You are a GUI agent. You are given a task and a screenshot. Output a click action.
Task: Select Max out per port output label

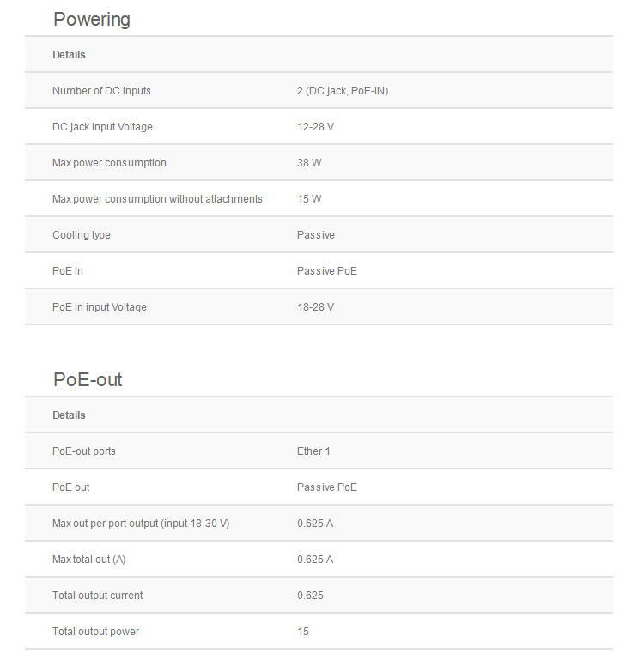point(141,524)
